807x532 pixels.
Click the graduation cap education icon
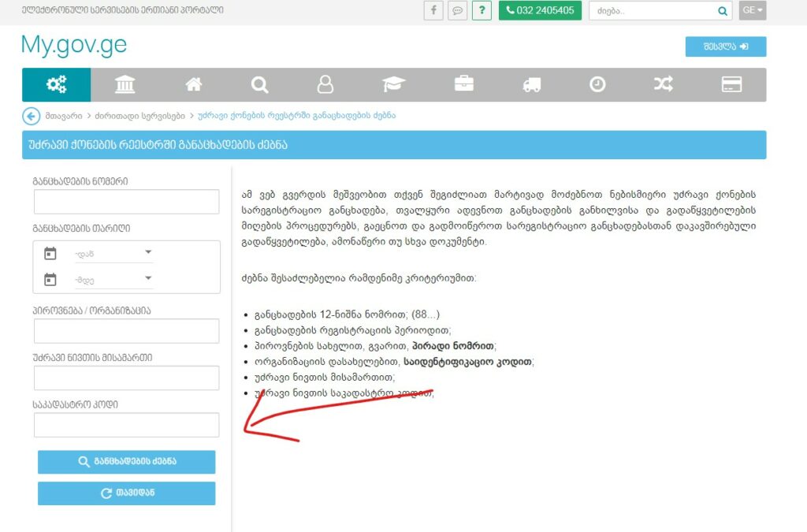tap(393, 84)
